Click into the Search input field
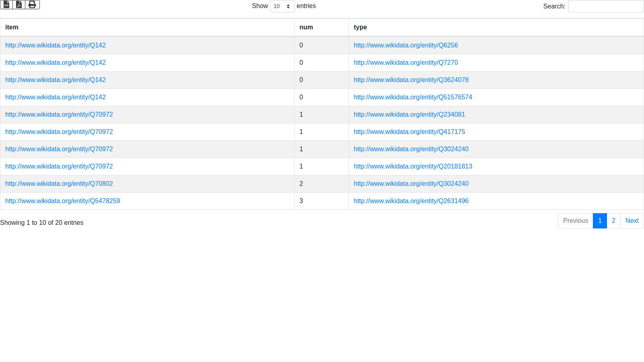Screen dimensions: 644x362 [x=606, y=6]
